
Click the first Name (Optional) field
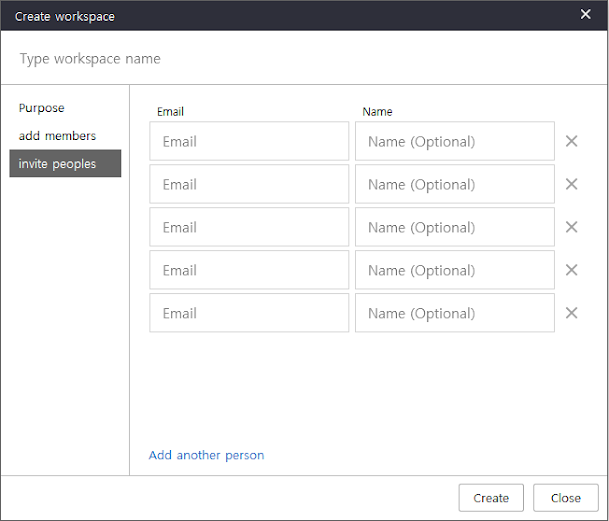454,141
